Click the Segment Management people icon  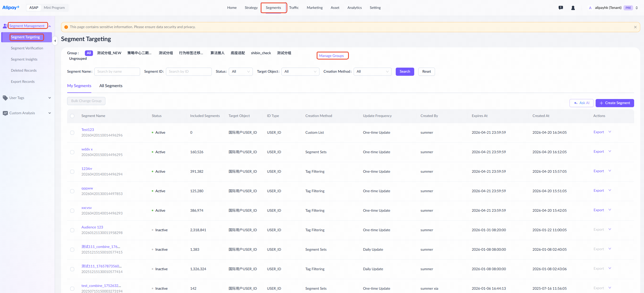5,26
